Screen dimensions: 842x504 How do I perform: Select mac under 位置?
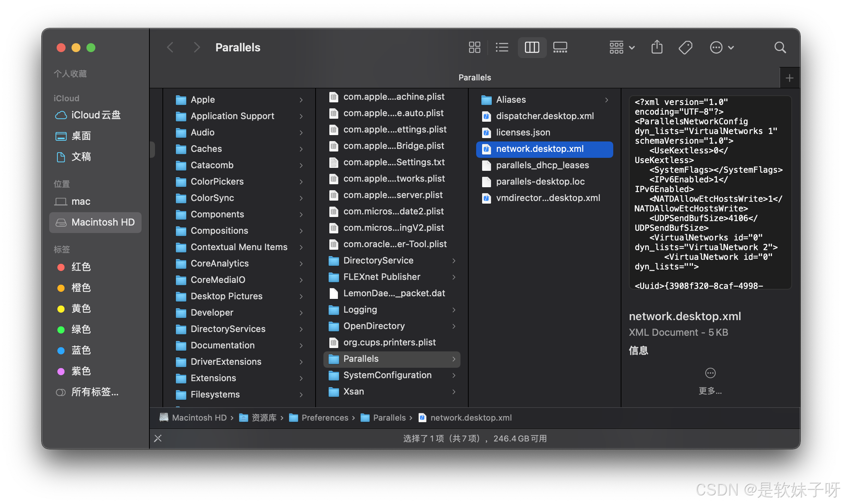(95, 201)
